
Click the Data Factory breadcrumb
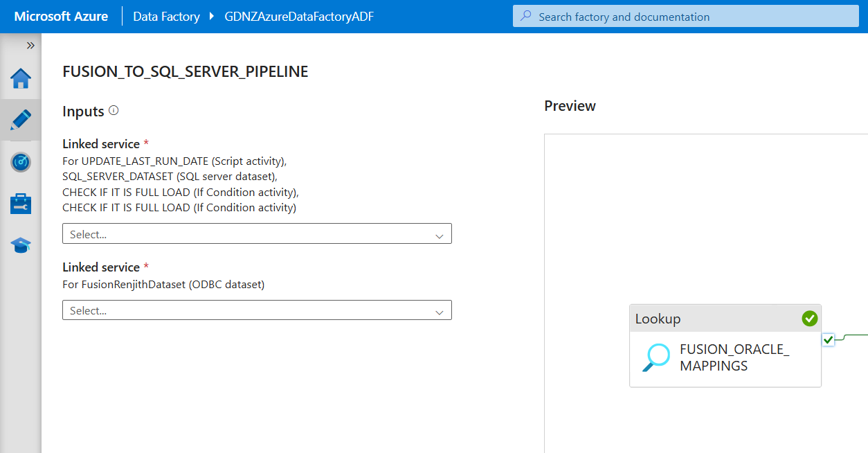pos(166,17)
